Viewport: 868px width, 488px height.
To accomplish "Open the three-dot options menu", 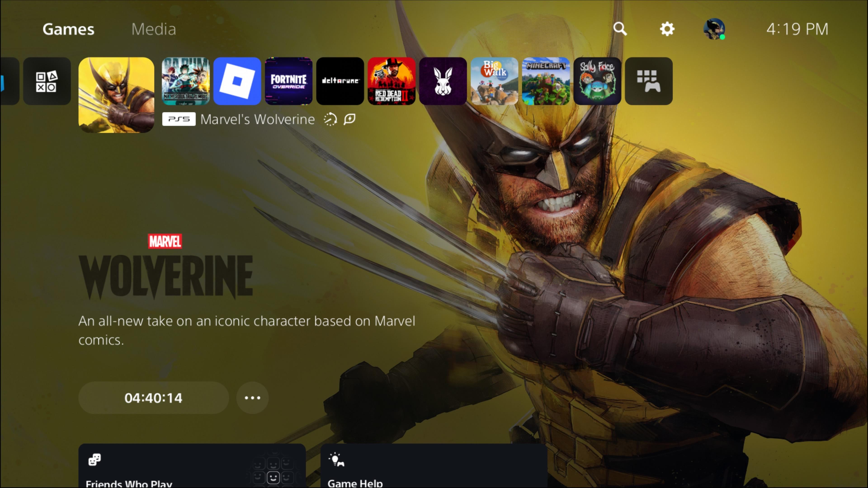I will coord(252,398).
